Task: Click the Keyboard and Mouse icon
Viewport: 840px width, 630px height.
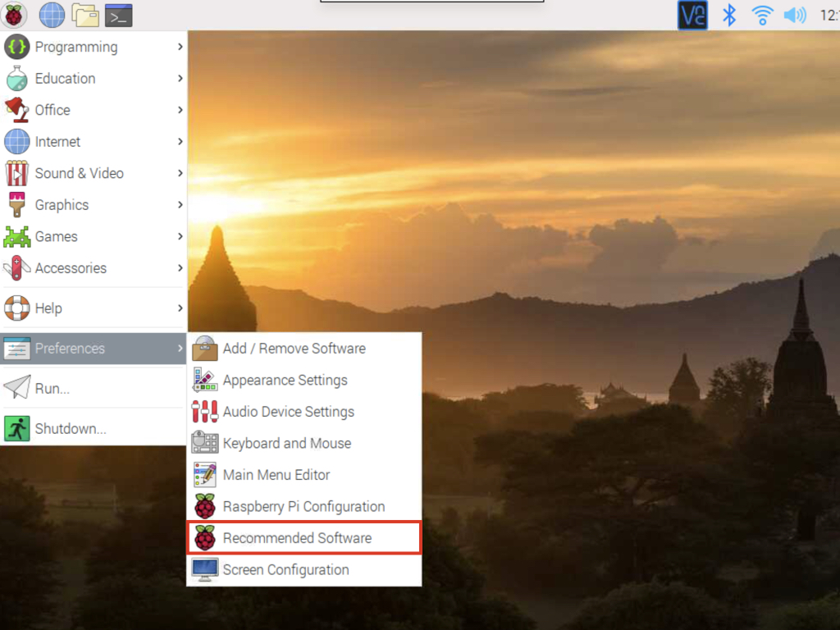Action: pos(204,443)
